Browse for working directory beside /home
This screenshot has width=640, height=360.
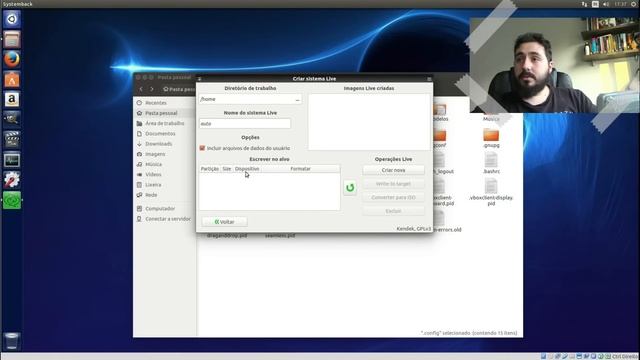point(297,99)
